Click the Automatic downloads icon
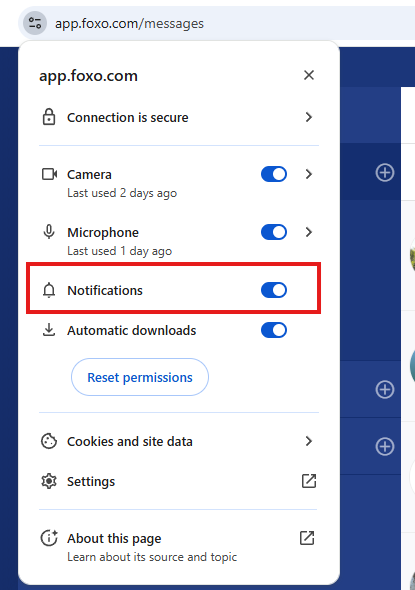 pos(49,330)
